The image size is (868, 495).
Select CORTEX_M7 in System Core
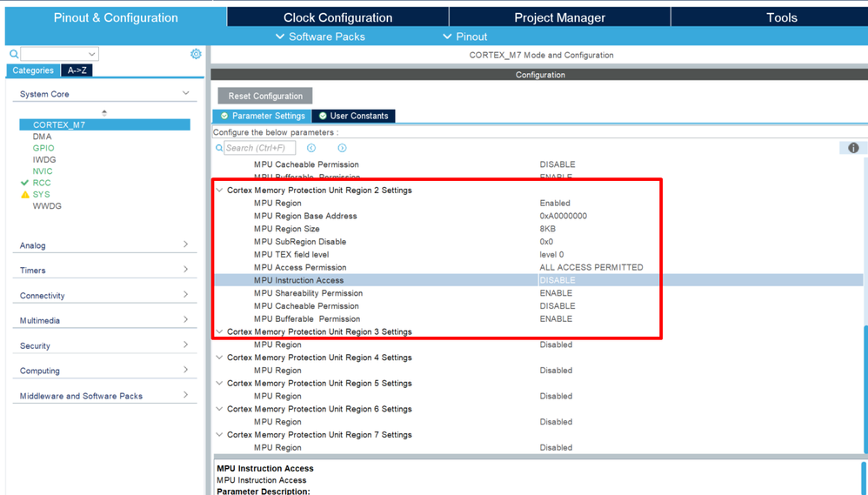click(104, 124)
